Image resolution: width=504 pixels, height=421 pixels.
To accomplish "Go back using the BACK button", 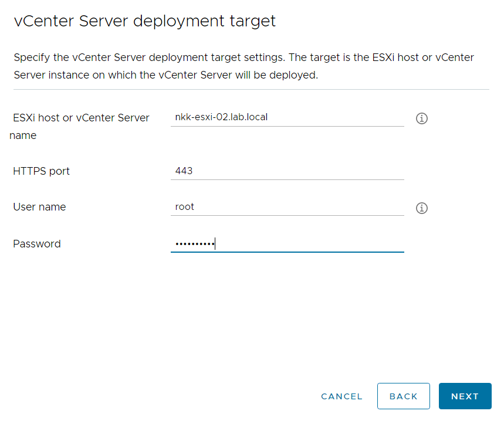I will click(403, 396).
